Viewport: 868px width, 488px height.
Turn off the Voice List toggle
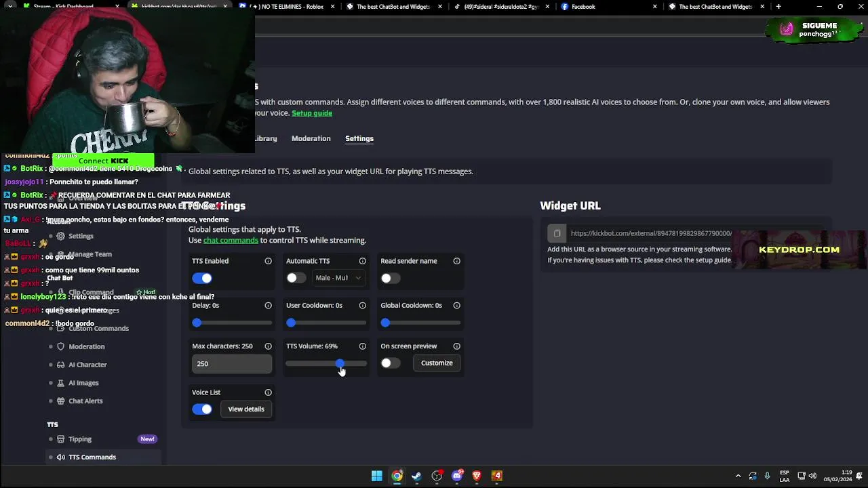202,409
